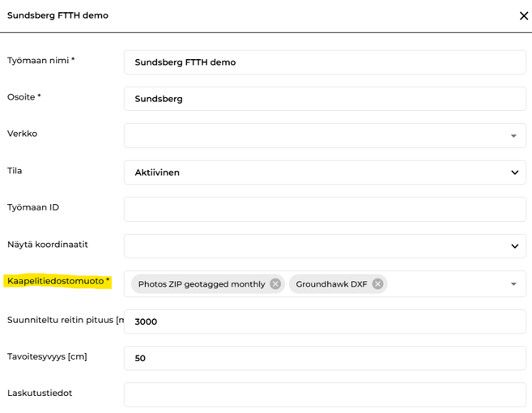This screenshot has width=532, height=413.
Task: Open the Kaapelitiedostomuoto dropdown arrow
Action: tap(513, 284)
